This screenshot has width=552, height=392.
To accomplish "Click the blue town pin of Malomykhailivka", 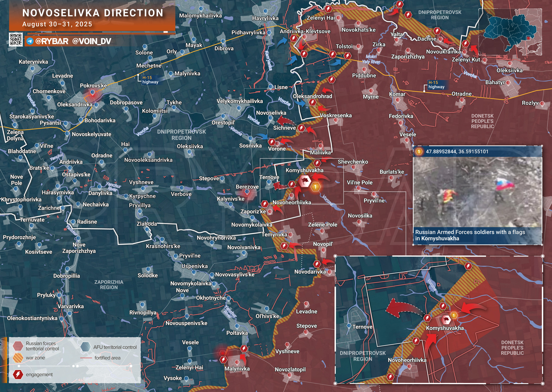I will [x=201, y=9].
